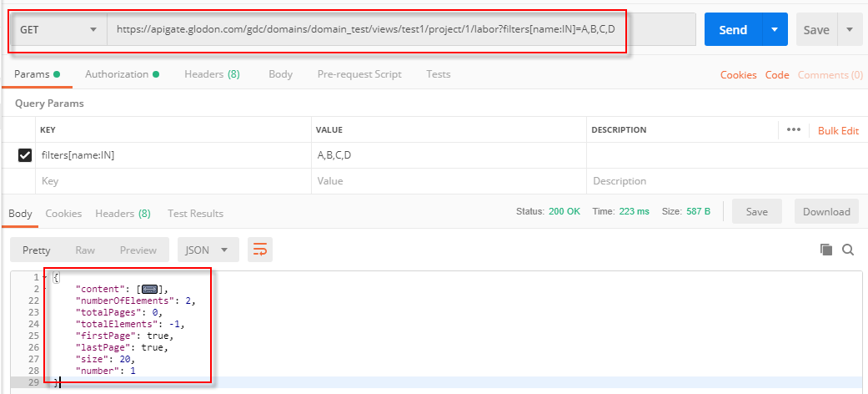Change the JSON response format dropdown
The height and width of the screenshot is (394, 868).
[208, 250]
